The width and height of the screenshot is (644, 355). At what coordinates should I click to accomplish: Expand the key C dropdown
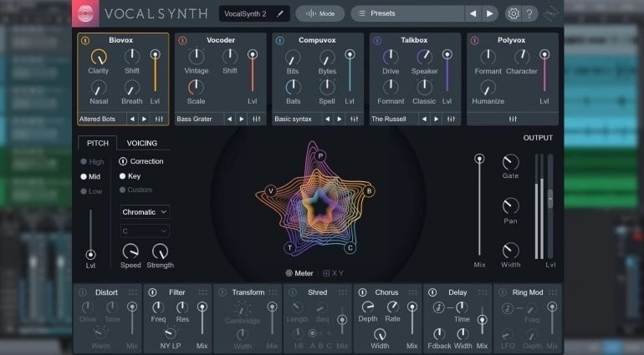pos(145,230)
